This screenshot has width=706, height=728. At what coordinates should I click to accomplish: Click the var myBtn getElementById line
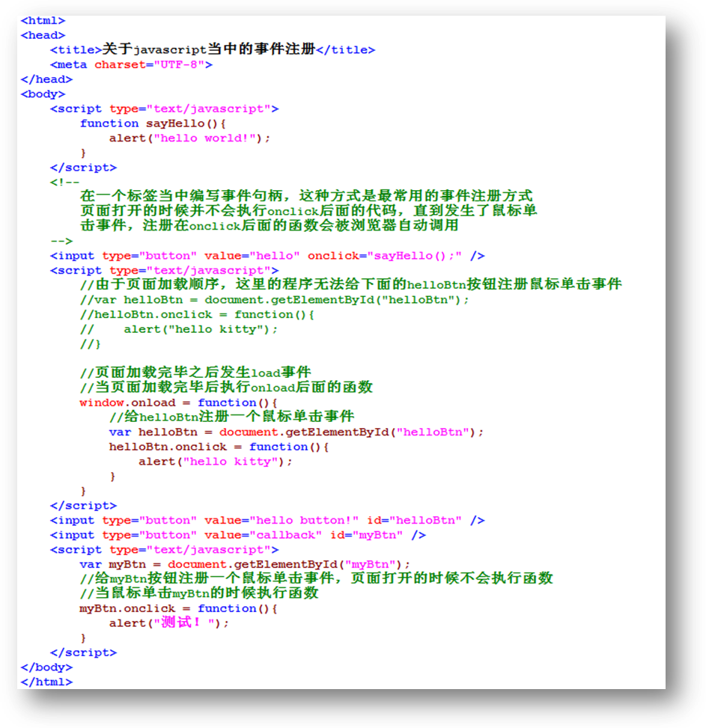[x=245, y=565]
